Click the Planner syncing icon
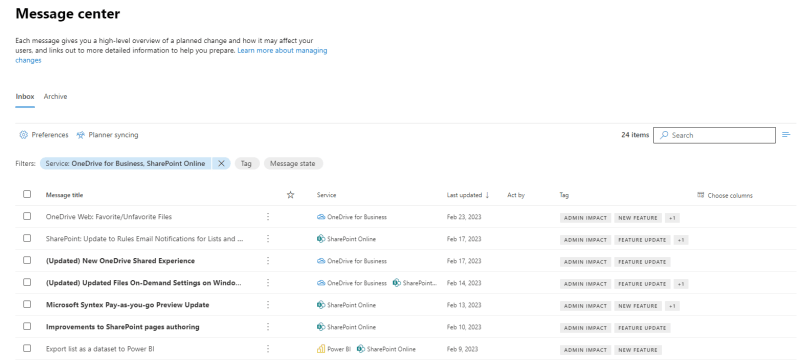 (81, 135)
